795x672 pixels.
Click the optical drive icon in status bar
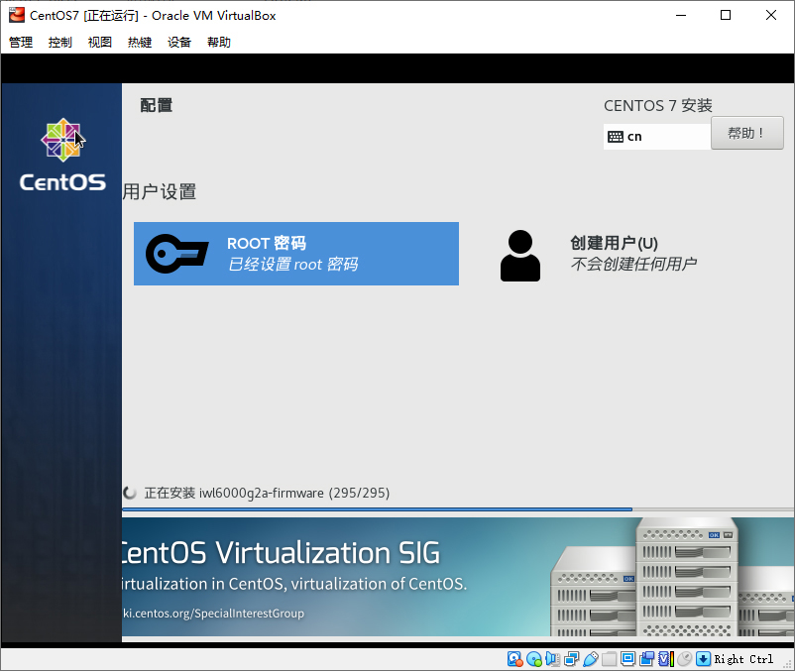tap(532, 658)
